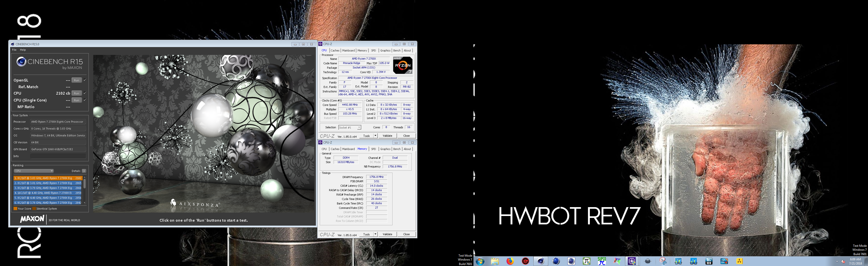Open the black bar-chart taskbar icon
This screenshot has height=266, width=868.
[709, 261]
